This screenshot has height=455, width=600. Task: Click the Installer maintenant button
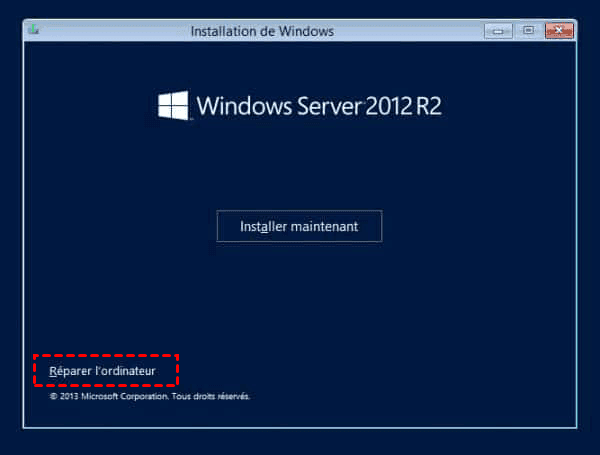tap(299, 226)
